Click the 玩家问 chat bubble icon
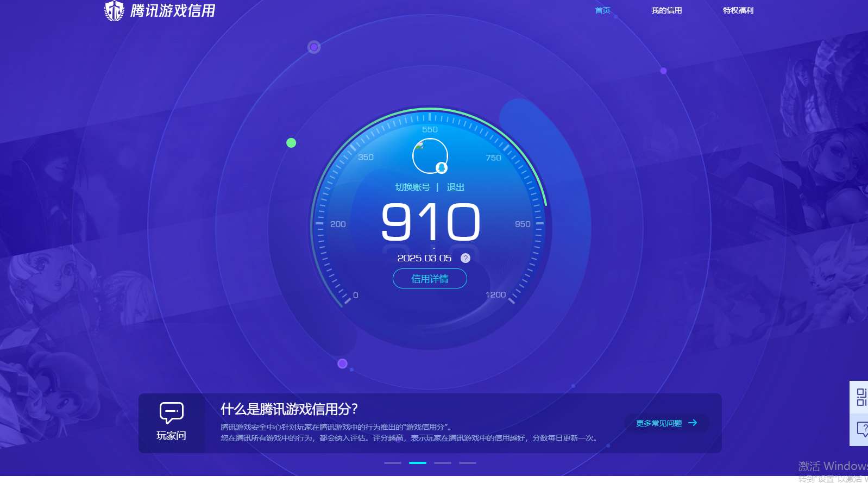This screenshot has width=868, height=489. (x=171, y=413)
